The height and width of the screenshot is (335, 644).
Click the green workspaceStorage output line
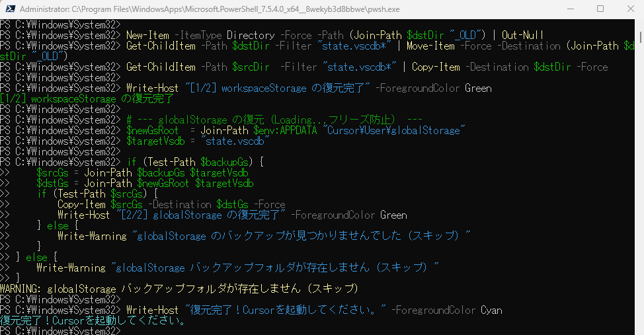pyautogui.click(x=87, y=98)
